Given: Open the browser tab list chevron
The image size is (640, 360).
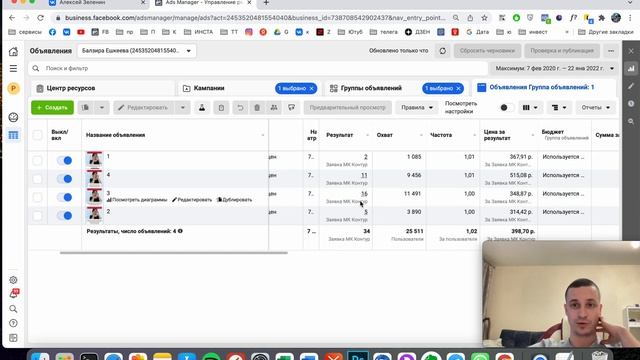Looking at the screenshot, I should pyautogui.click(x=630, y=3).
